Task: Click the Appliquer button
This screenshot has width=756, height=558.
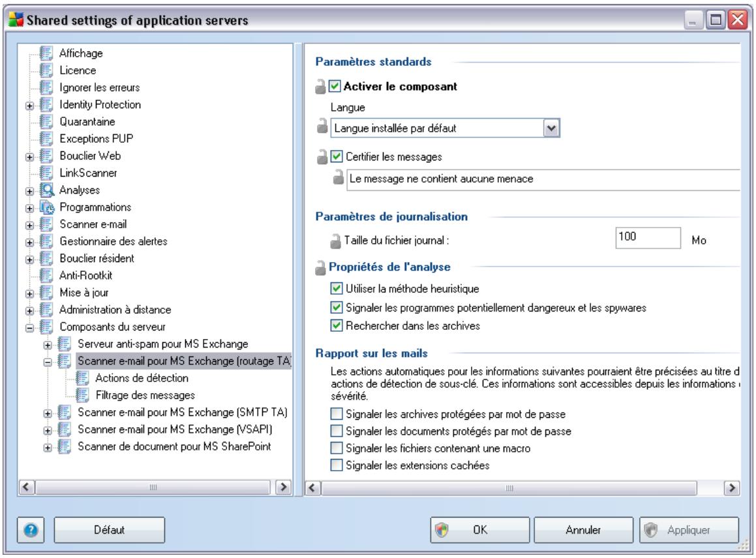Action: pyautogui.click(x=689, y=530)
